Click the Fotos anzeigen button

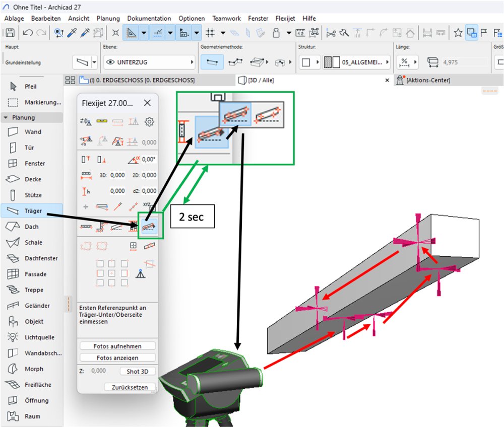117,358
